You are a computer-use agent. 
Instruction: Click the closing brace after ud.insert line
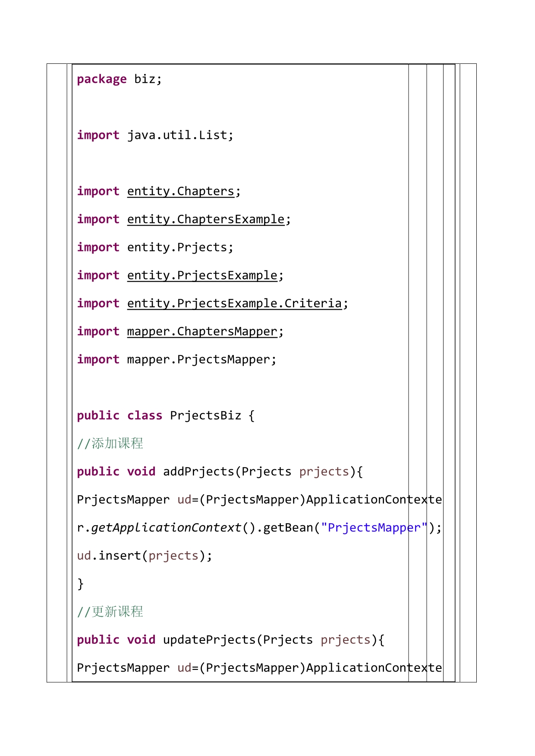click(x=80, y=584)
